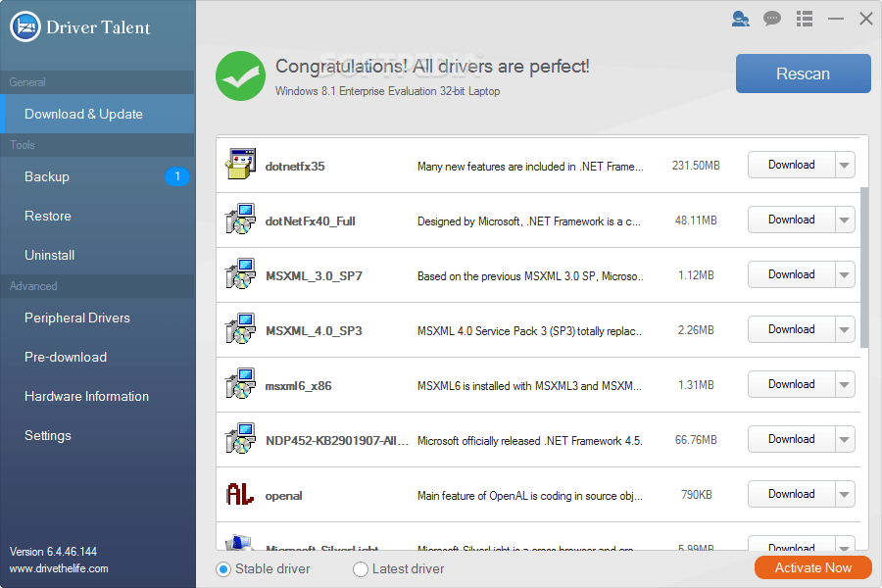The width and height of the screenshot is (882, 588).
Task: Click the 48.11MB size value
Action: (696, 220)
